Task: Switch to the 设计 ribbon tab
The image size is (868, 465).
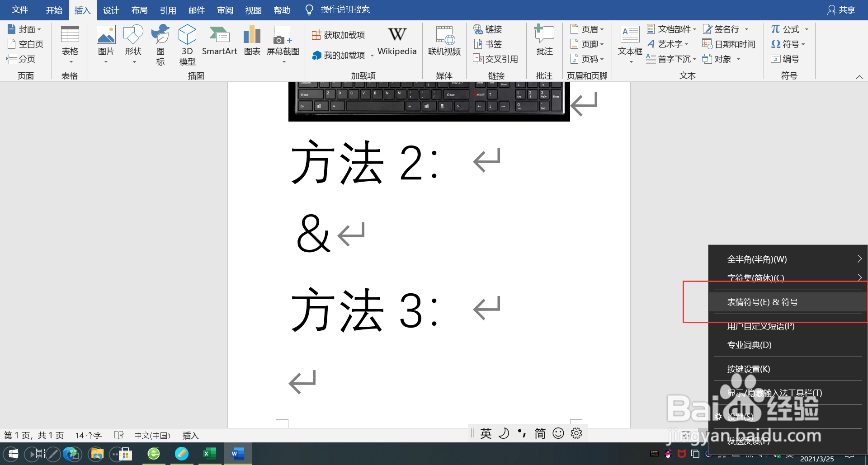Action: (111, 9)
